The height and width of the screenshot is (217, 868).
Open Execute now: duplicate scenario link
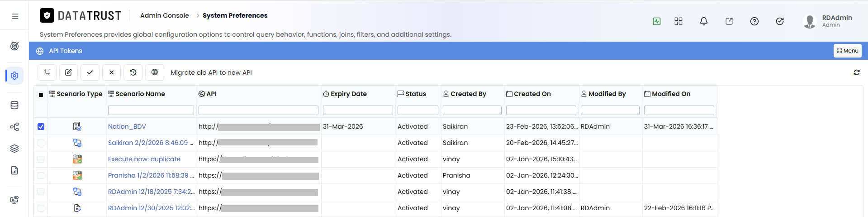coord(144,159)
